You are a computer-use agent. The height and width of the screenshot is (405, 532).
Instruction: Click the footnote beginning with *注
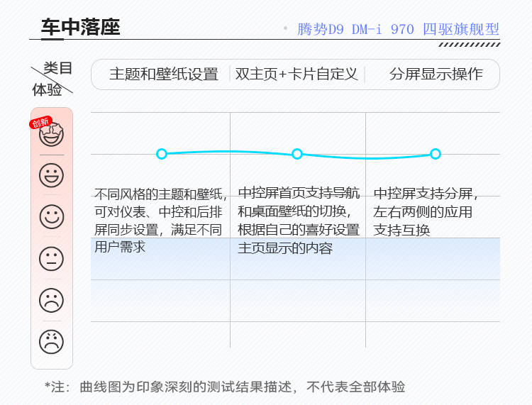[225, 387]
